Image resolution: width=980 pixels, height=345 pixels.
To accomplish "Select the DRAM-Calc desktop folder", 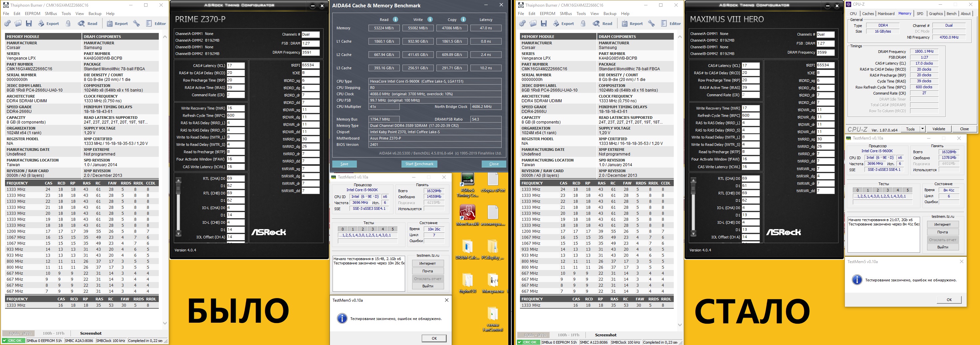I will tap(468, 250).
